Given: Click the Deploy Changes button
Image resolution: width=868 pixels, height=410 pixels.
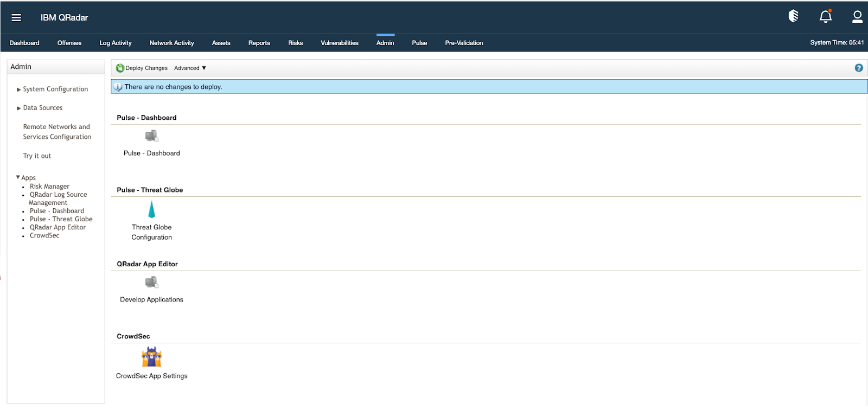Looking at the screenshot, I should [142, 68].
